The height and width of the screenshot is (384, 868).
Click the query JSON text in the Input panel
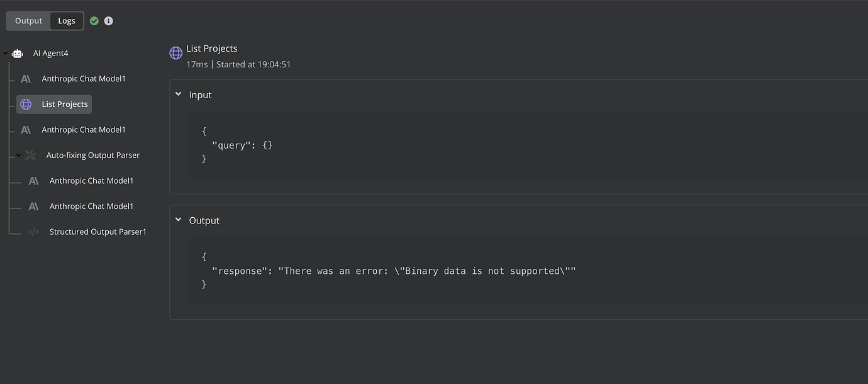tap(242, 145)
